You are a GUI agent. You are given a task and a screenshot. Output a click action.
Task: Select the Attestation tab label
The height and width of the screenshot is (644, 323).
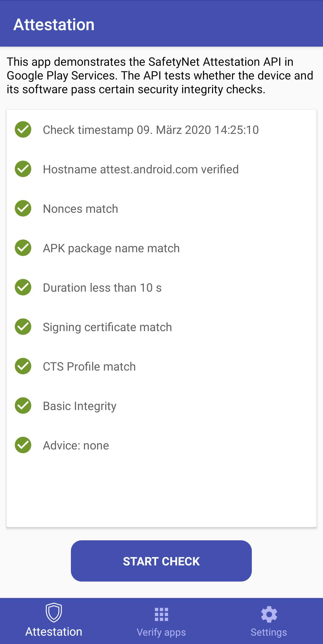pos(54,632)
